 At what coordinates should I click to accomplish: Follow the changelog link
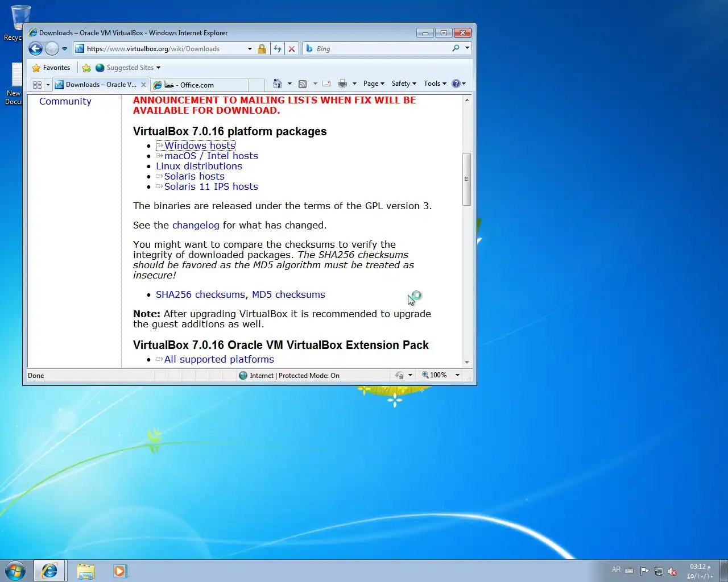[x=196, y=225]
